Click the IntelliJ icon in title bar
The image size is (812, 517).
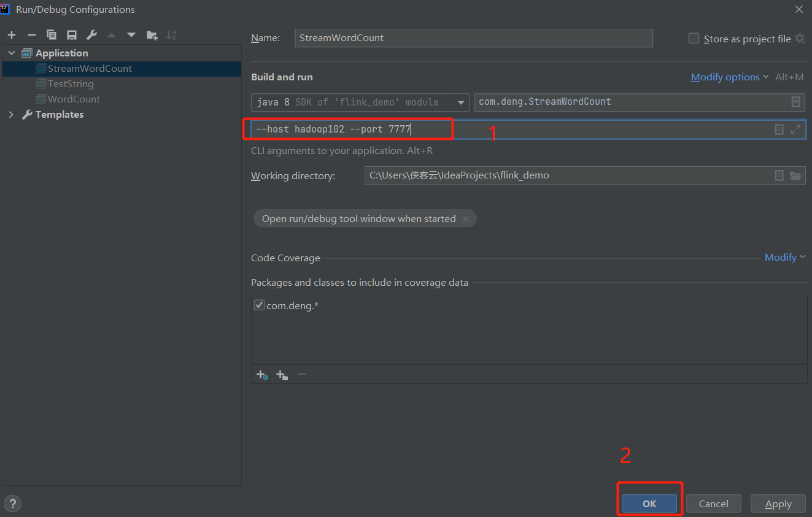tap(6, 9)
